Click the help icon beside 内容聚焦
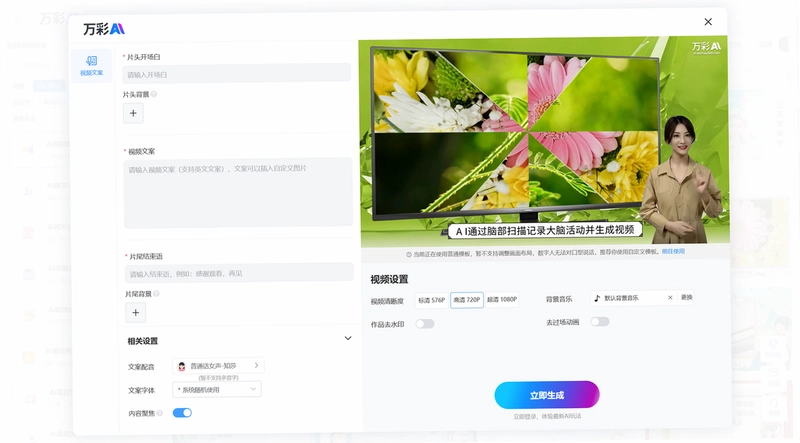This screenshot has width=800, height=443. pyautogui.click(x=160, y=413)
